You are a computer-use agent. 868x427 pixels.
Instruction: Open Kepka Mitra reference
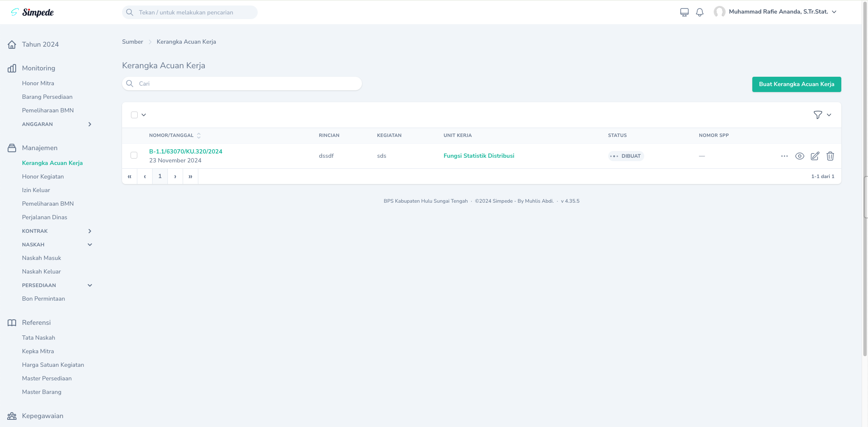pos(38,352)
